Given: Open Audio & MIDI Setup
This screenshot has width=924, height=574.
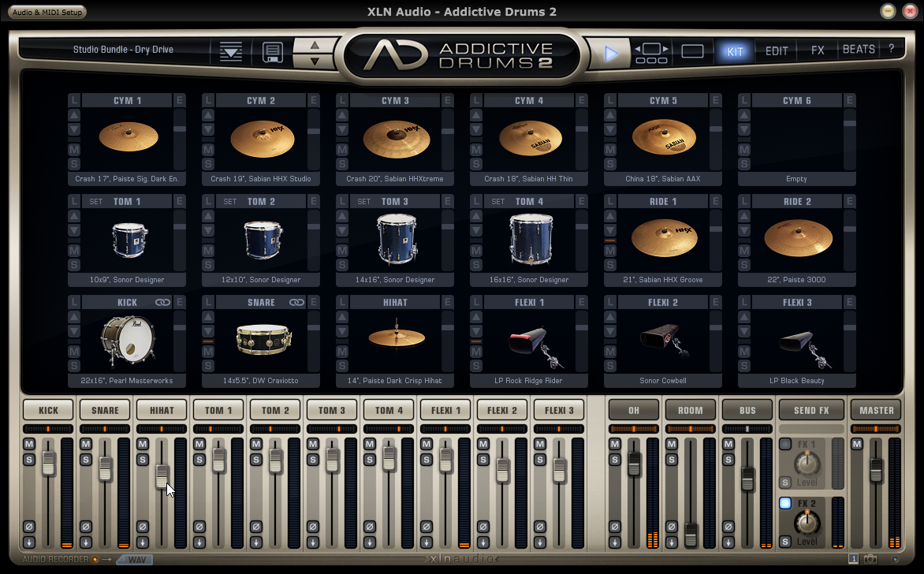Looking at the screenshot, I should [47, 12].
